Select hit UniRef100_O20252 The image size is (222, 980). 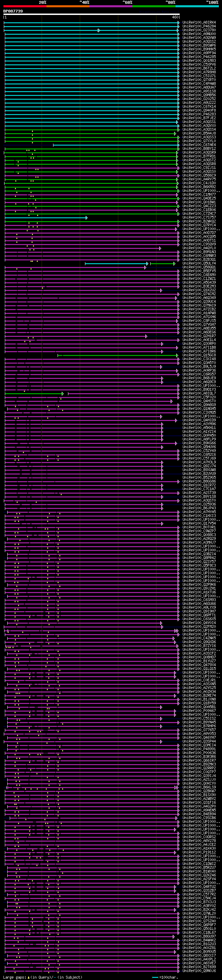[x=199, y=99]
